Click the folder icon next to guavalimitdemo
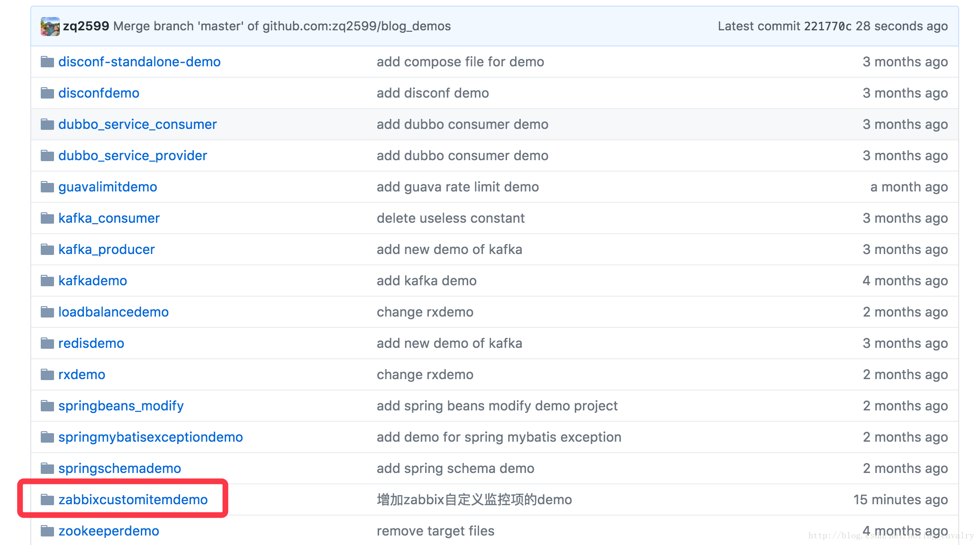980x545 pixels. (47, 187)
